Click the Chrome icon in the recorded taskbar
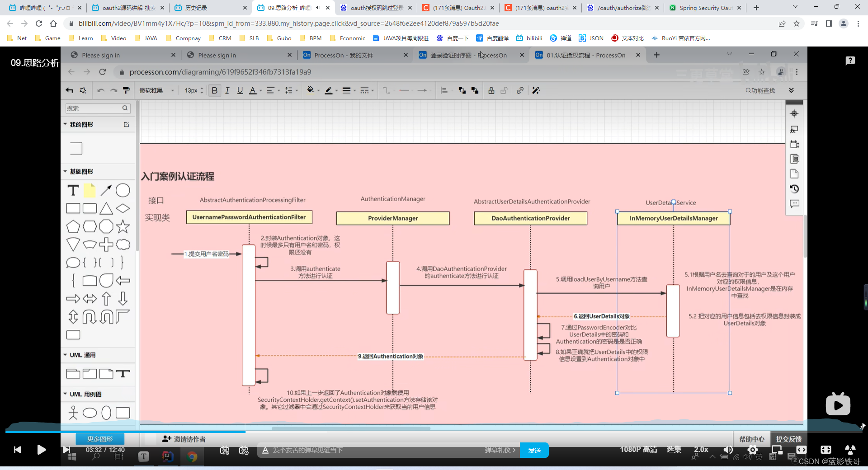Viewport: 868px width, 470px height. pyautogui.click(x=192, y=456)
